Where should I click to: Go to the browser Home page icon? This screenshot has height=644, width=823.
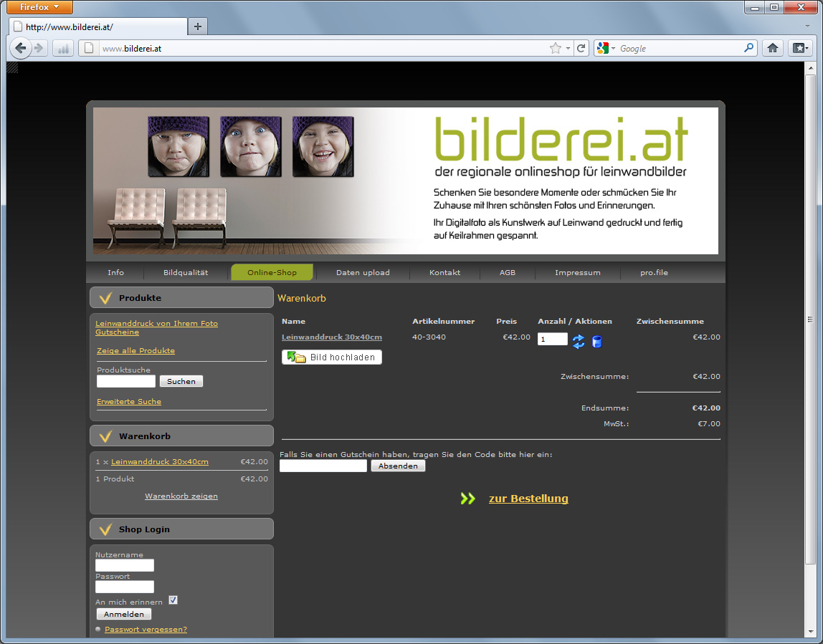[773, 48]
